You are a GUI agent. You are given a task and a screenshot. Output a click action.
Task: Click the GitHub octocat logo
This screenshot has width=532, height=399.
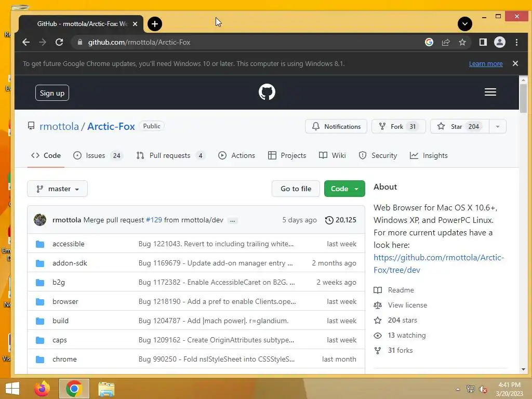pyautogui.click(x=267, y=92)
